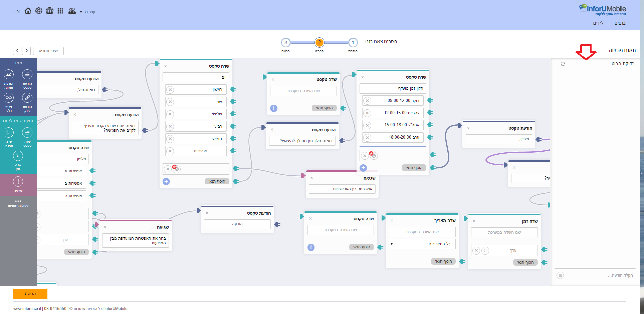The width and height of the screenshot is (644, 314).
Task: Go to the home page icon
Action: coord(28,11)
